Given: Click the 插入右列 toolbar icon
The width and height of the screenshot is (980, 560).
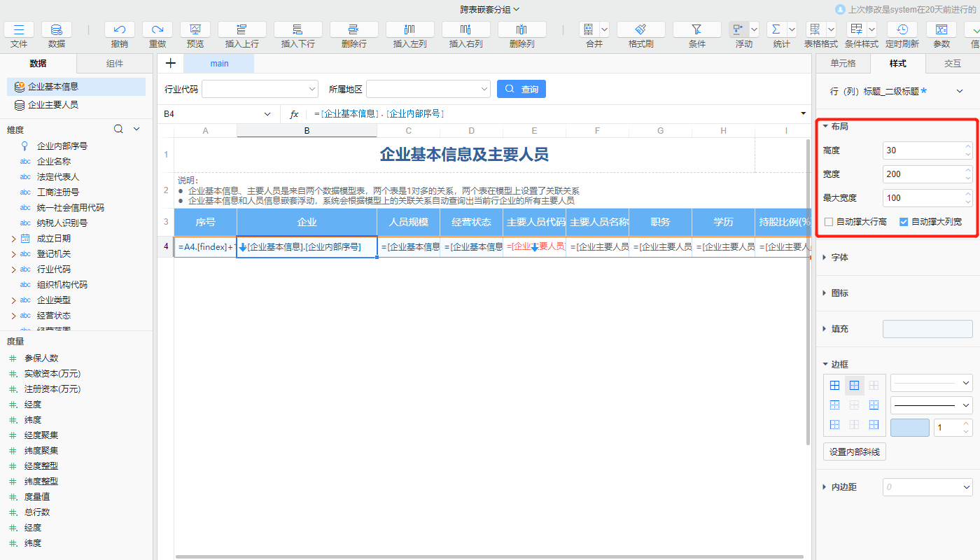Looking at the screenshot, I should coord(465,29).
